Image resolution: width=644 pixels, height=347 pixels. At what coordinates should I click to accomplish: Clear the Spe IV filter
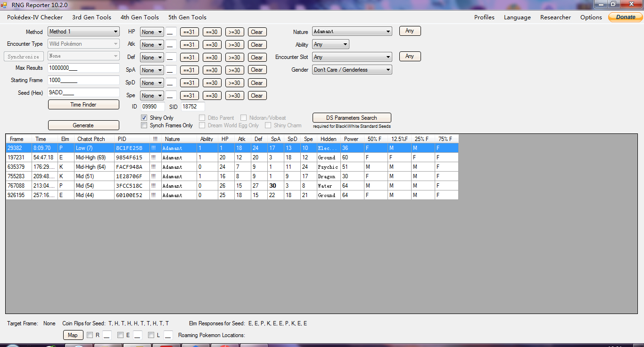pos(257,96)
